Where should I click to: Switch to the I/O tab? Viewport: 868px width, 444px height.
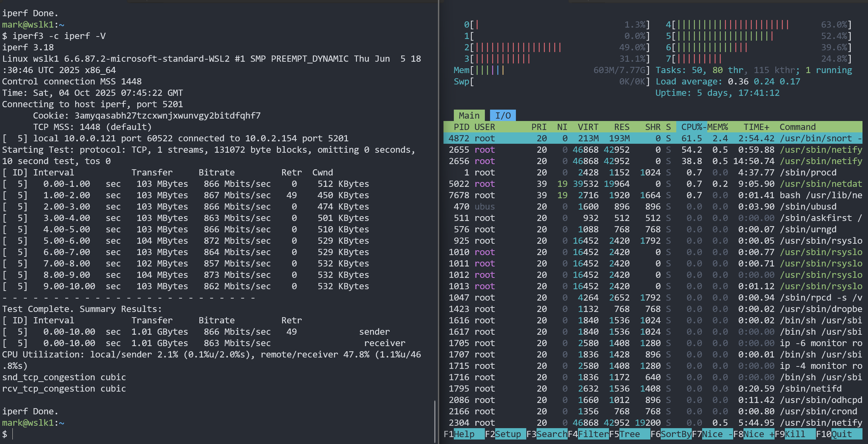503,115
